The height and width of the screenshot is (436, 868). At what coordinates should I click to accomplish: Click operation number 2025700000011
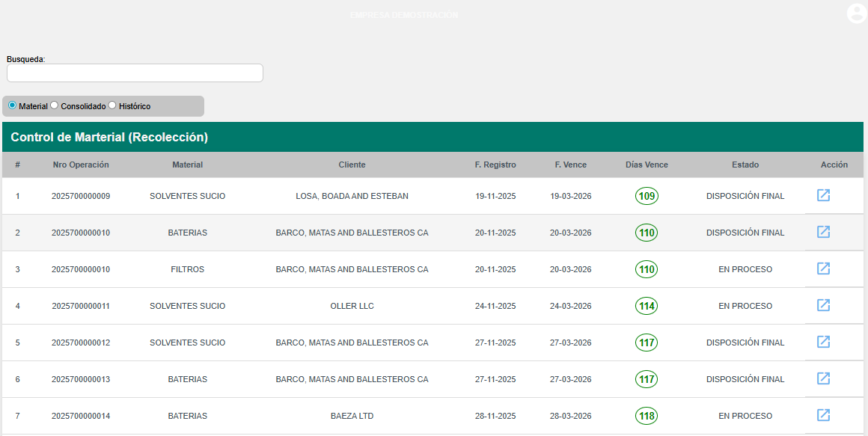(x=81, y=306)
